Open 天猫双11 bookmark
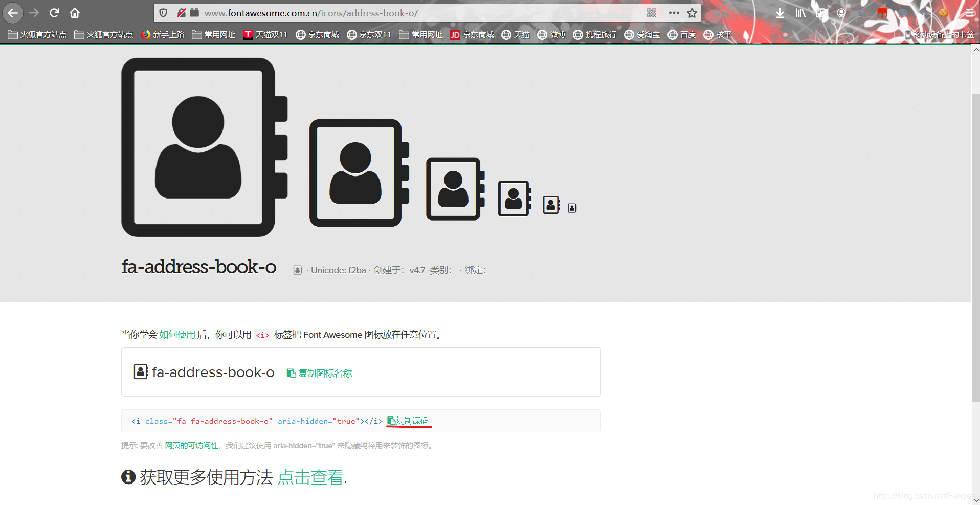The height and width of the screenshot is (505, 980). pos(265,35)
